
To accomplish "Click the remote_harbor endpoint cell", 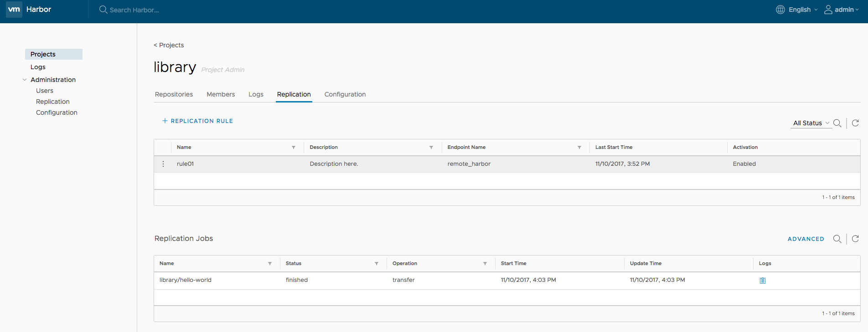I will point(469,164).
